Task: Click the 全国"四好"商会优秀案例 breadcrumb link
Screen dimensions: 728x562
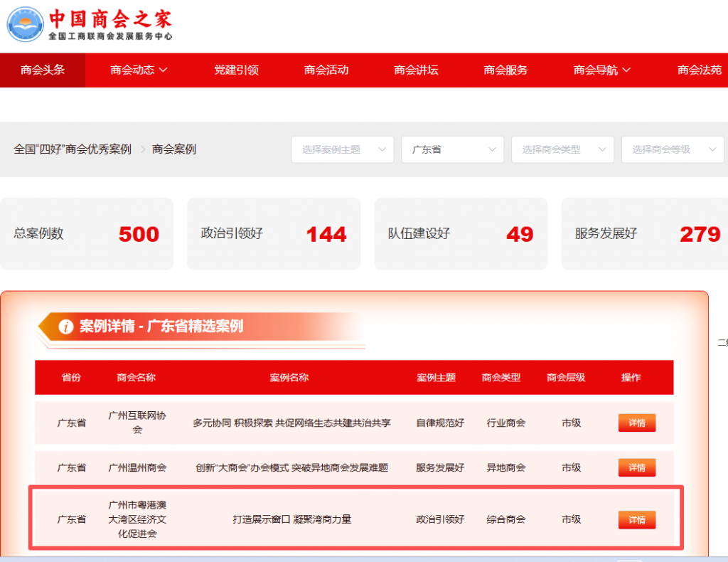Action: pos(73,149)
